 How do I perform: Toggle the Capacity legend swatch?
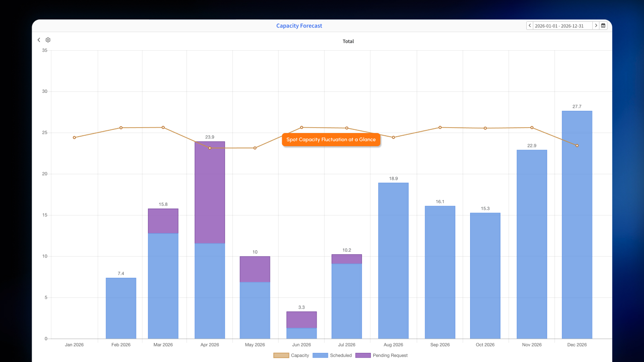[x=281, y=356]
